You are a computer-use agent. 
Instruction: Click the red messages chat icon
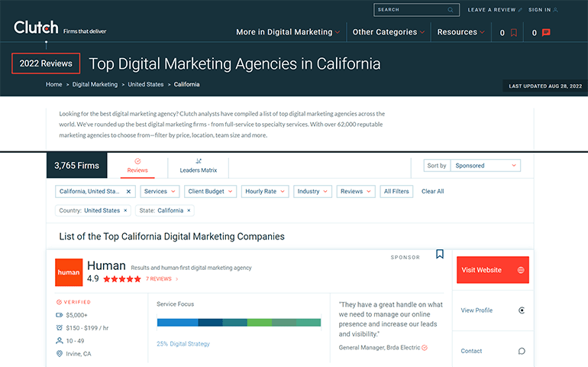546,33
